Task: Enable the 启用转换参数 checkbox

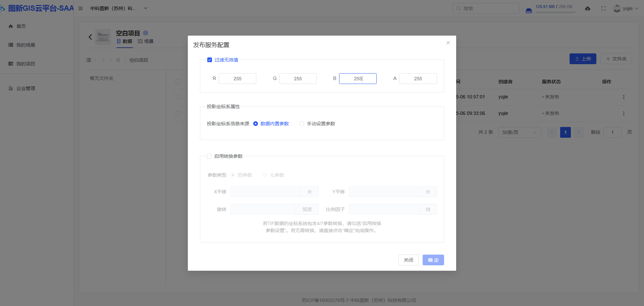Action: click(209, 156)
